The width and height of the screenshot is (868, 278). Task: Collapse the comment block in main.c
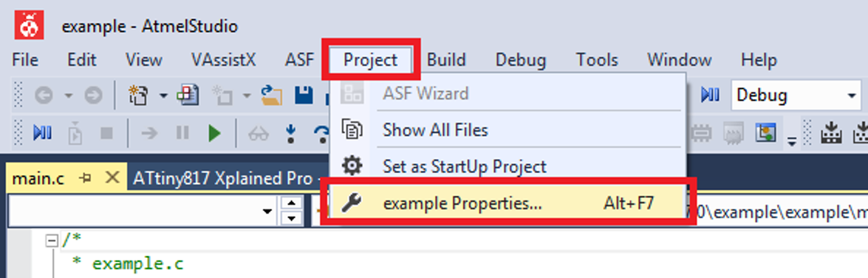(x=52, y=241)
